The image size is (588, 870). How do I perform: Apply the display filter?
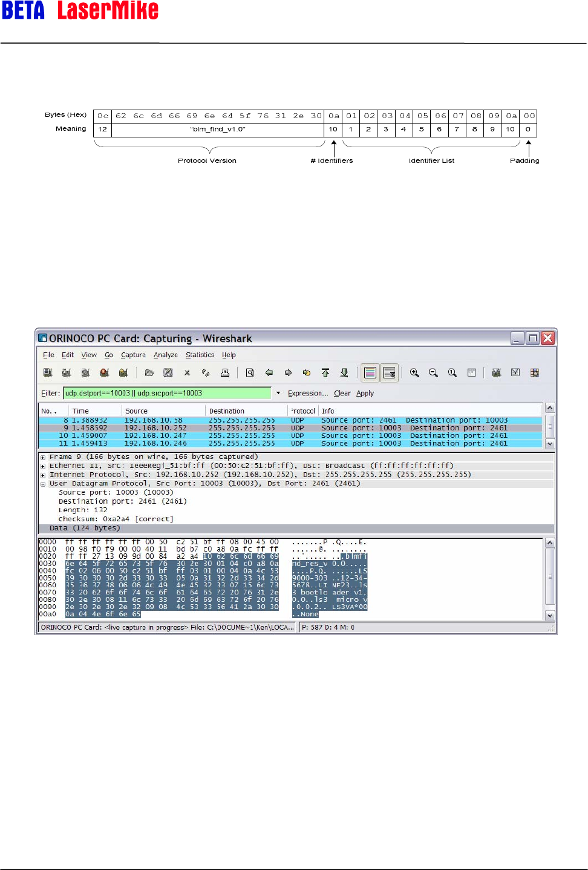click(x=365, y=394)
